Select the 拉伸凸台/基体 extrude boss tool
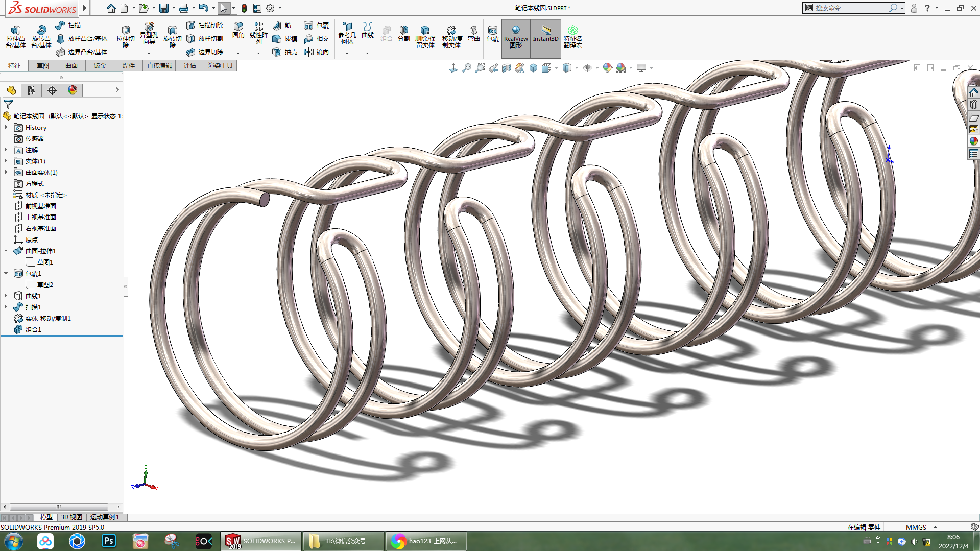This screenshot has width=980, height=551. tap(16, 37)
